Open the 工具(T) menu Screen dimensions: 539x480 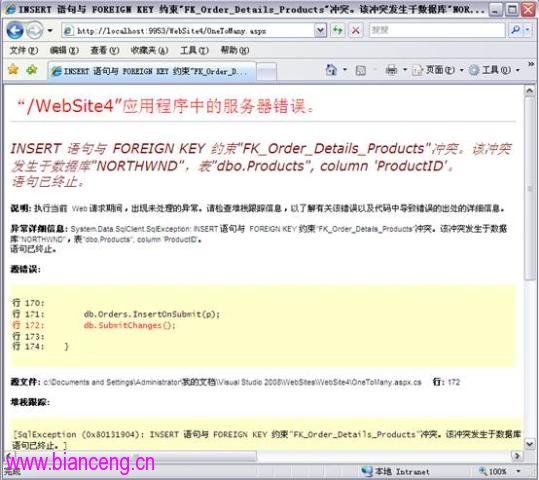pos(194,51)
